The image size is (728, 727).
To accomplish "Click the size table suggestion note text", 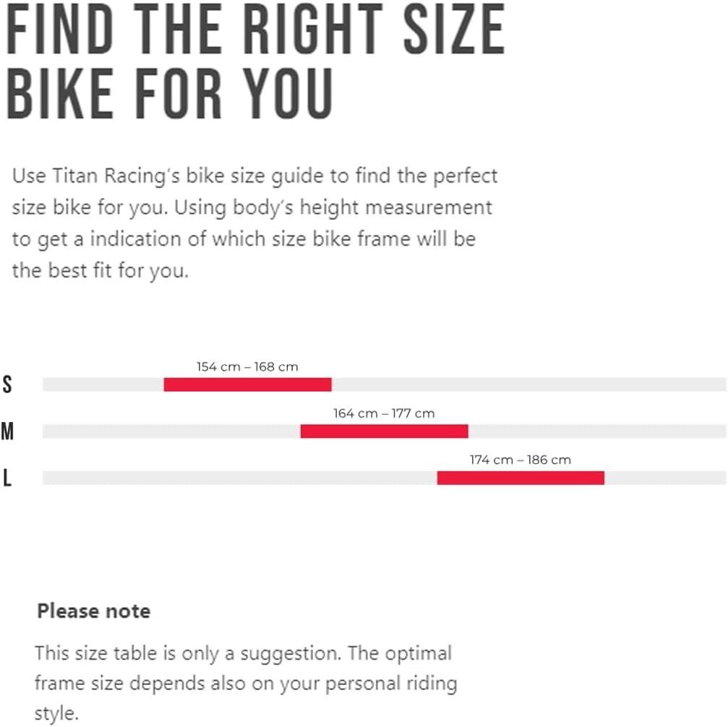I will pos(246,683).
